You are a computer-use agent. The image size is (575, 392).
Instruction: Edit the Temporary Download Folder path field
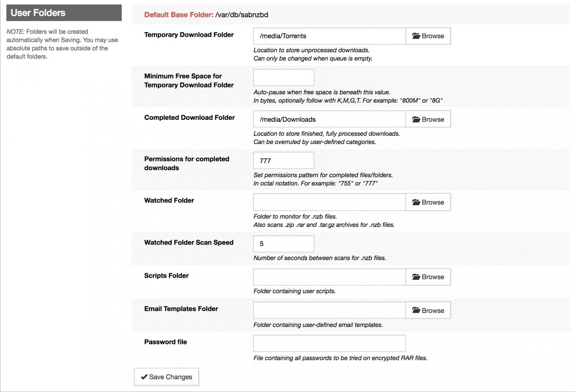329,36
